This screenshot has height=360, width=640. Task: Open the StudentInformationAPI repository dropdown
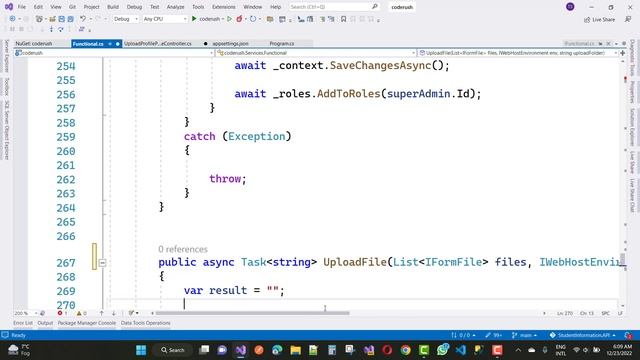[582, 335]
